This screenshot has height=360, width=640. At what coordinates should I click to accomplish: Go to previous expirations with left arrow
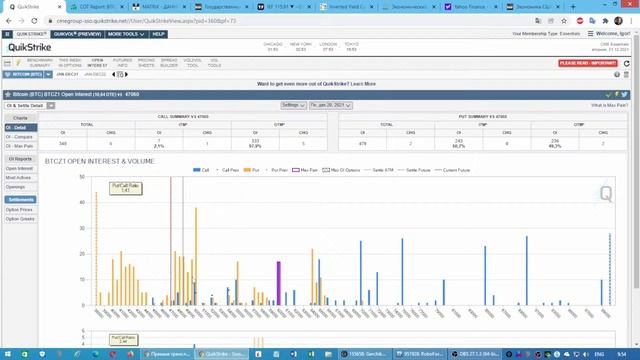113,75
